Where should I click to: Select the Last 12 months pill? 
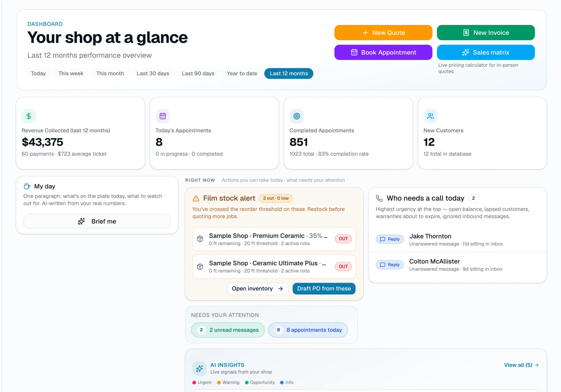(289, 73)
